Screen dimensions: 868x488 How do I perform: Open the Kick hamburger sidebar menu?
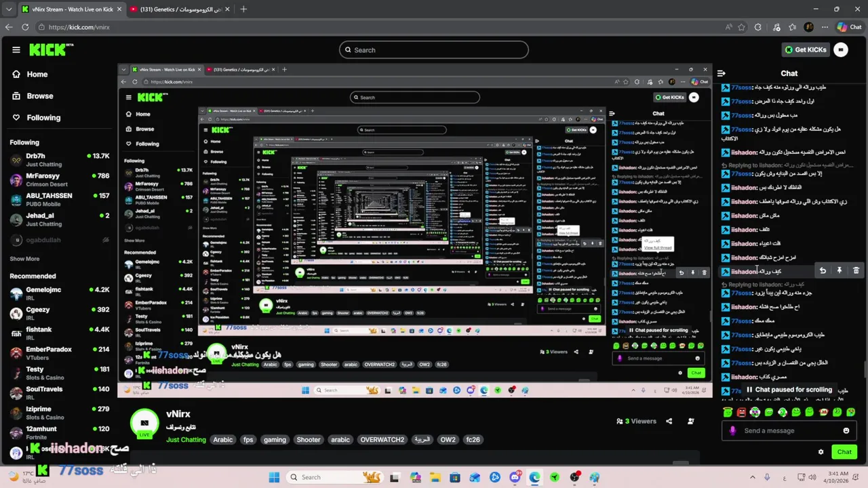click(x=16, y=49)
